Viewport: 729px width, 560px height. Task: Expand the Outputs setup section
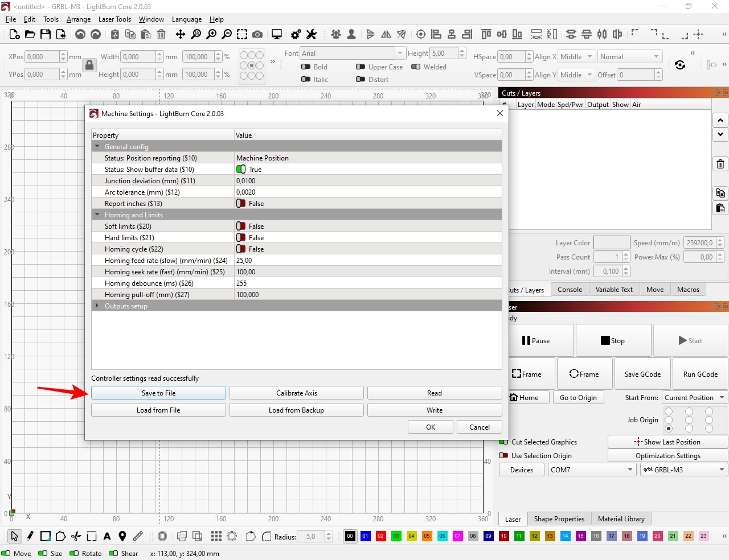tap(97, 306)
